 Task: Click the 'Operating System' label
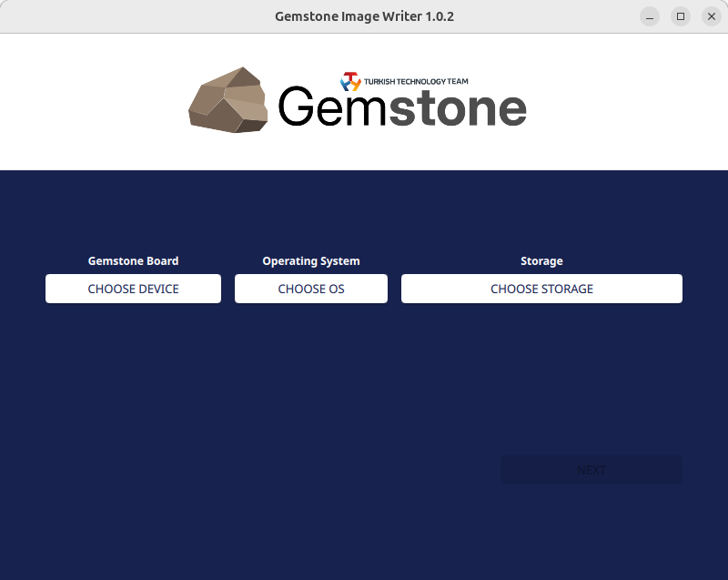311,261
